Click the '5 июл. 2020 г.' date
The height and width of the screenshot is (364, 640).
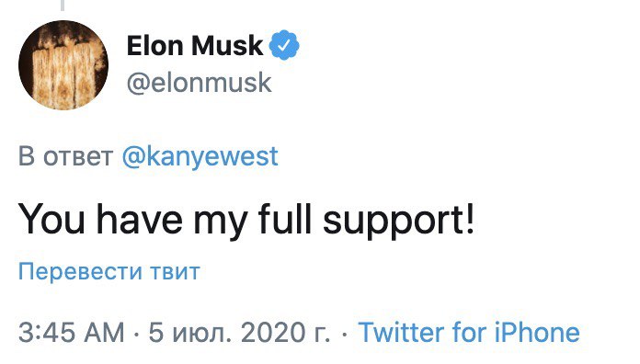(239, 332)
